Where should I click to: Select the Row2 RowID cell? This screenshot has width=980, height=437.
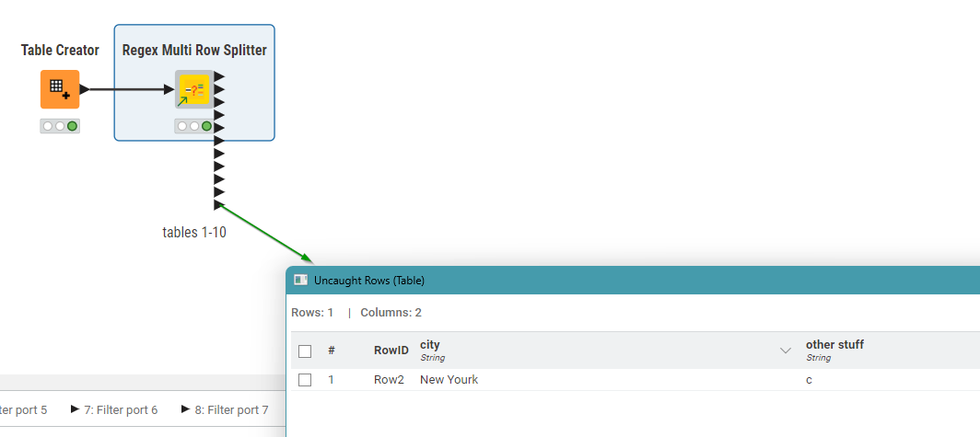point(389,379)
